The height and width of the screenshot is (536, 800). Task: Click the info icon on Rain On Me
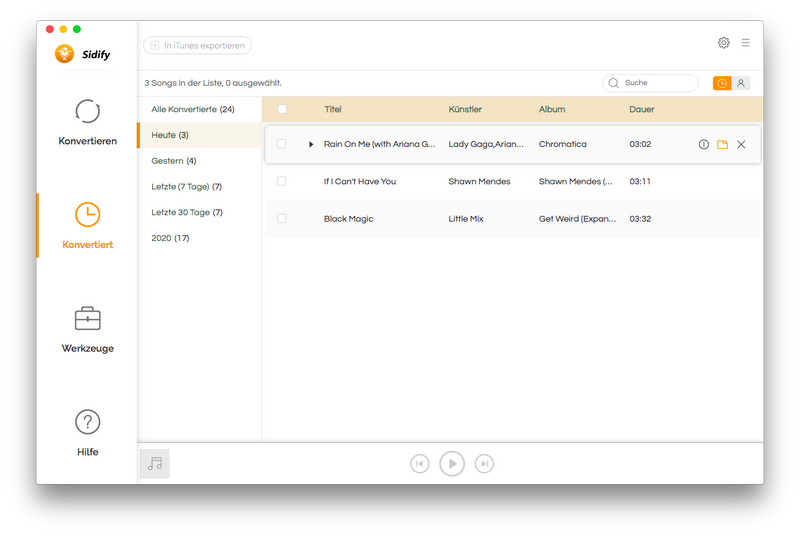[x=704, y=144]
